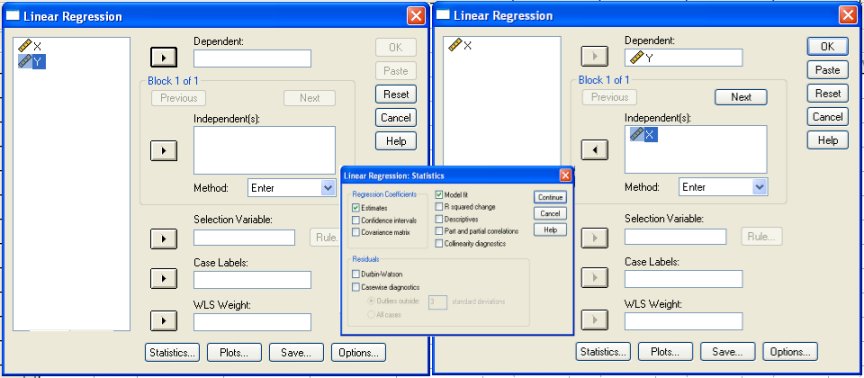This screenshot has height=378, width=864.
Task: Open Save... in left window
Action: click(x=296, y=353)
